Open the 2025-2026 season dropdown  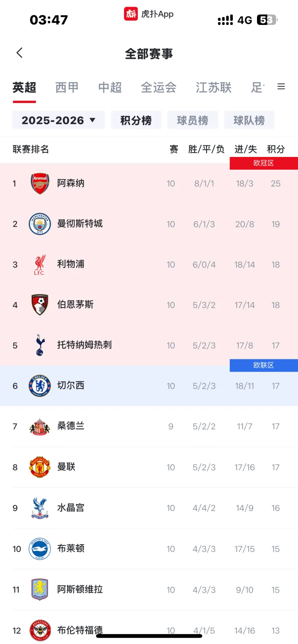click(x=58, y=120)
